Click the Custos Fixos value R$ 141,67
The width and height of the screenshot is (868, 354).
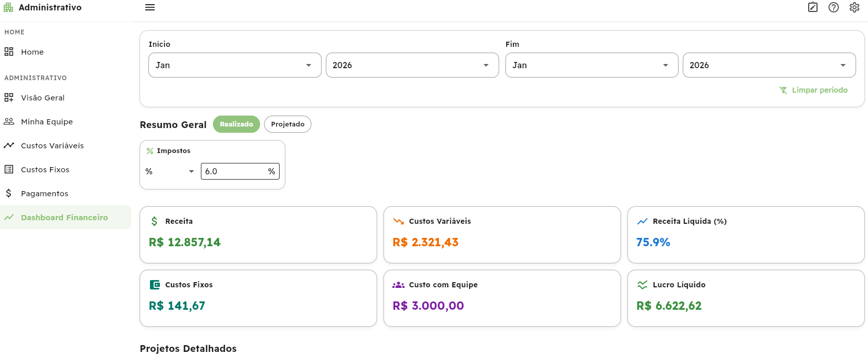click(x=177, y=306)
